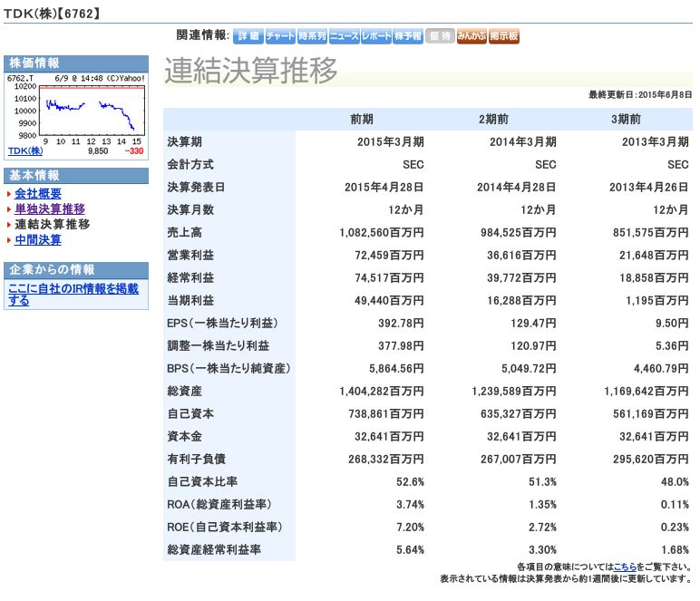This screenshot has height=601, width=700.
Task: Click the 営業利益 row label
Action: pyautogui.click(x=190, y=256)
